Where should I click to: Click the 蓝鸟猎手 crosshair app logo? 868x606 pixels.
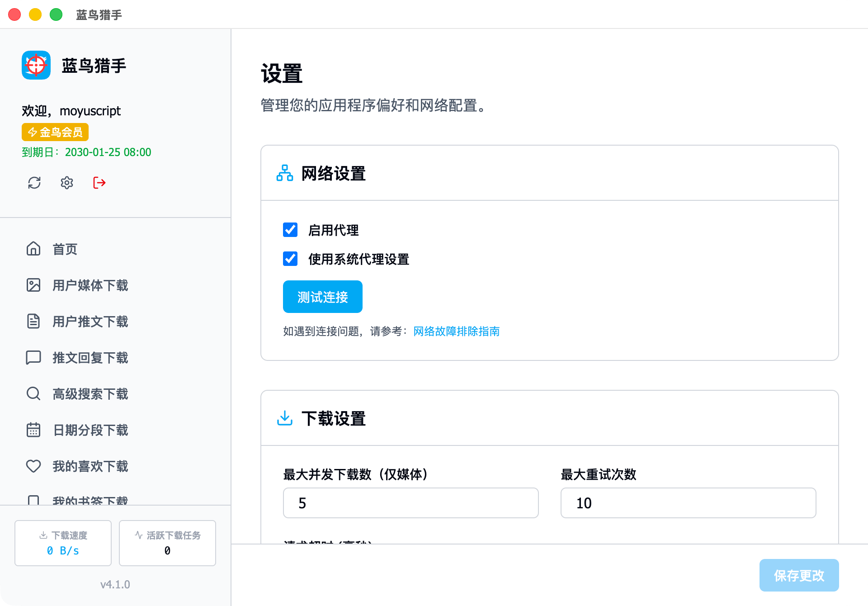pyautogui.click(x=36, y=65)
